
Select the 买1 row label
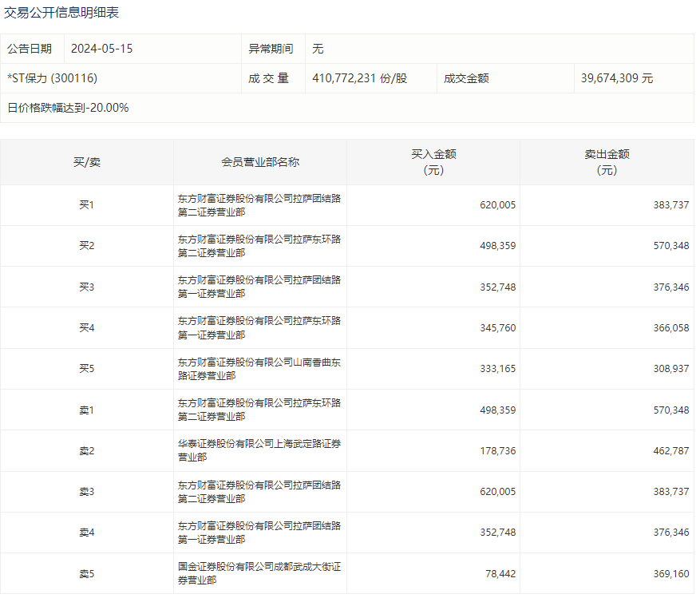[x=88, y=204]
